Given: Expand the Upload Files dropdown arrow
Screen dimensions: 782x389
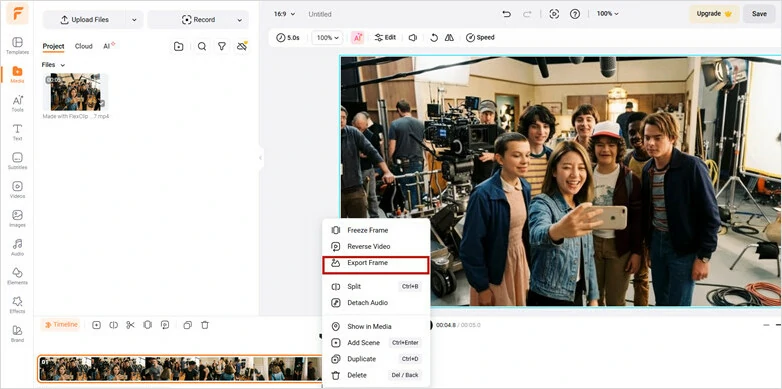Looking at the screenshot, I should [x=134, y=20].
